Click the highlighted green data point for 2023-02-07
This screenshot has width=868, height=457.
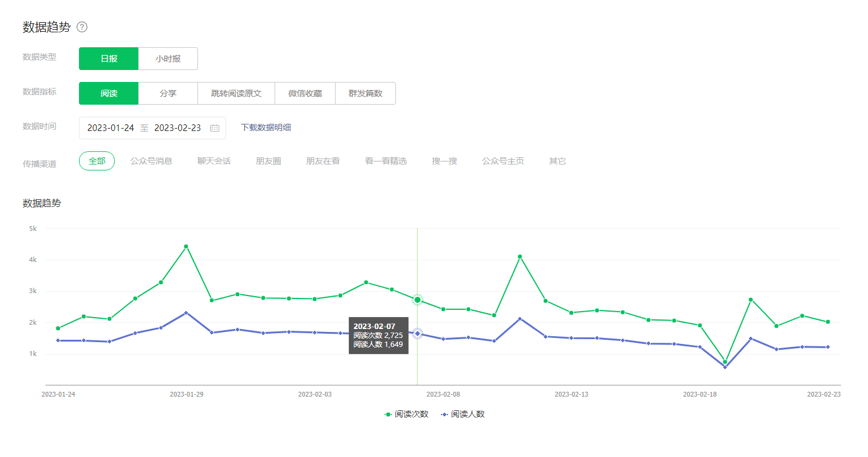coord(418,300)
